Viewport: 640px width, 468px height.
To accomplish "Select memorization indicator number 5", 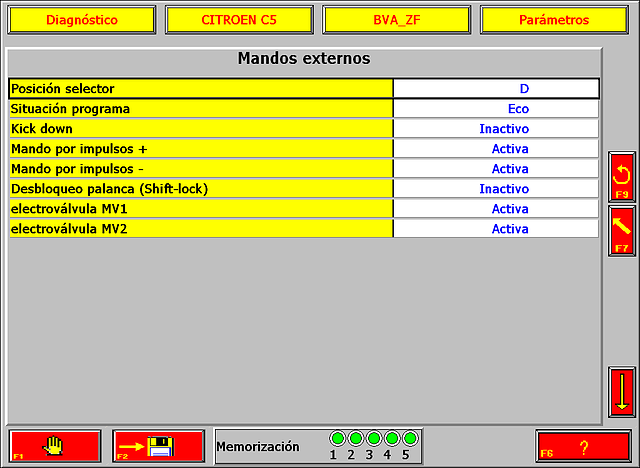I will [410, 439].
